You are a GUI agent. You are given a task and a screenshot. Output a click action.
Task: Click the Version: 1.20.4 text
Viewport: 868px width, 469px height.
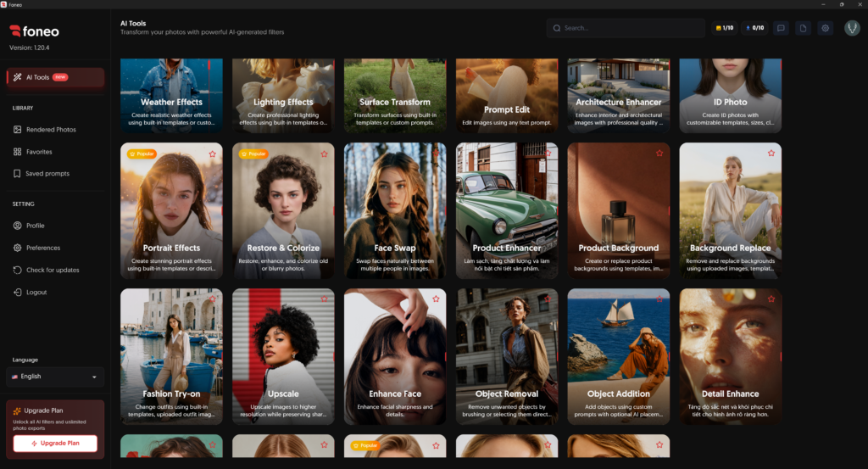[30, 47]
